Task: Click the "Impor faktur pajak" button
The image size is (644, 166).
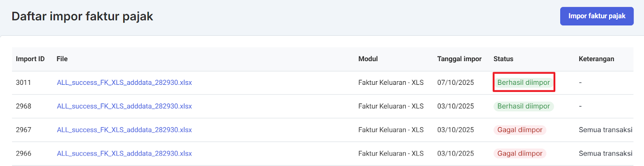Action: tap(597, 16)
